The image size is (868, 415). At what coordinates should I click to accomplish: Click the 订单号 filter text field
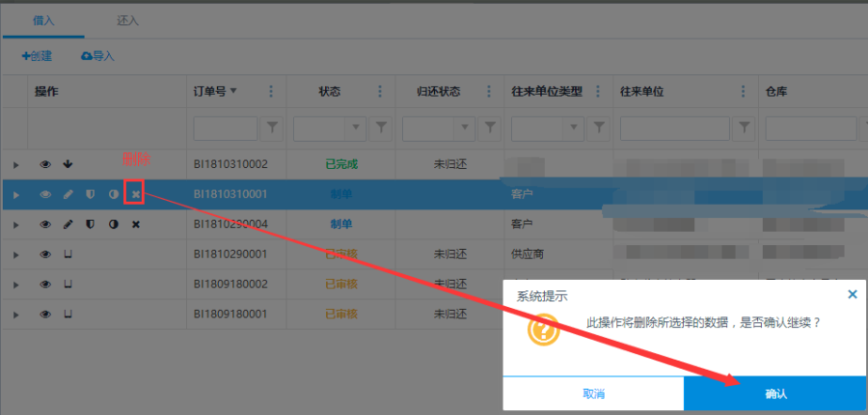tap(226, 127)
